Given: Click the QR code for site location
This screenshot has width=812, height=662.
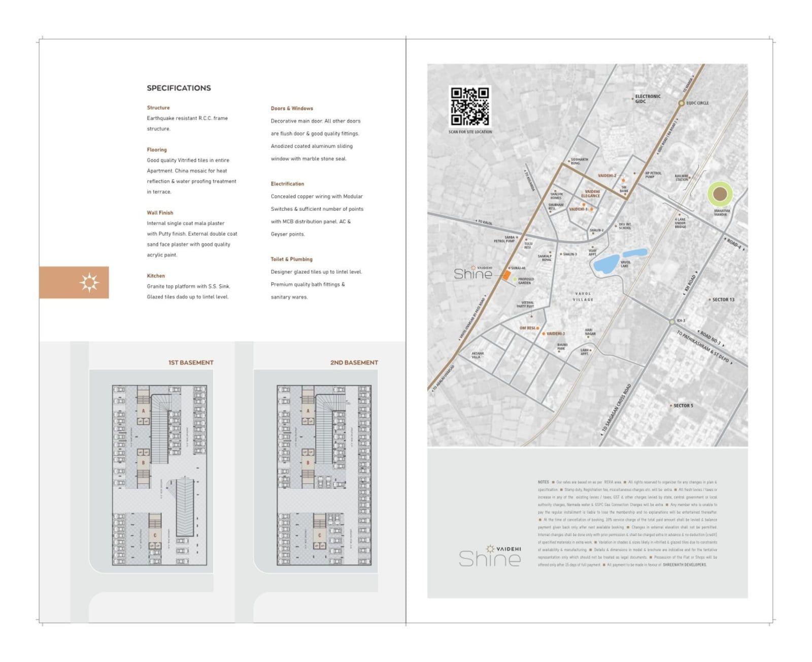Looking at the screenshot, I should point(470,106).
